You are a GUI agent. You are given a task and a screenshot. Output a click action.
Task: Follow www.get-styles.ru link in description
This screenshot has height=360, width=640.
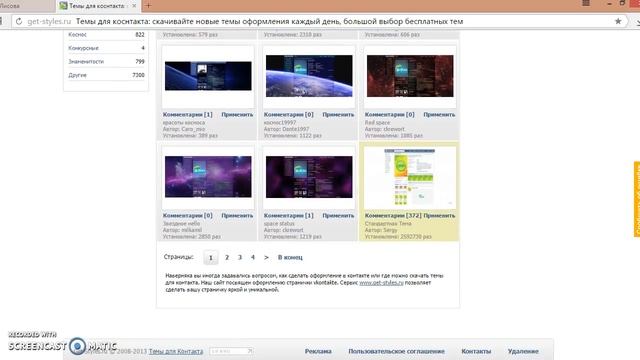[x=381, y=282]
